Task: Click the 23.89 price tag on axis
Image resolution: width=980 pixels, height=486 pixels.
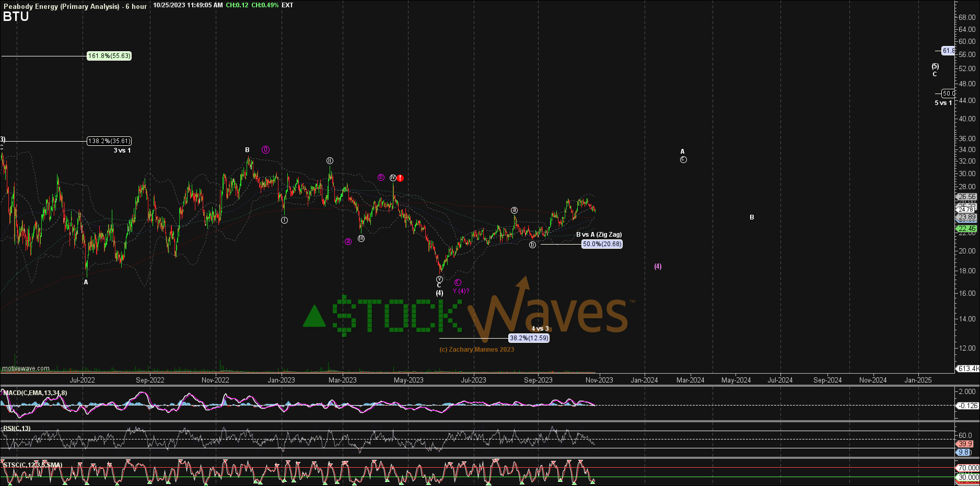Action: [967, 217]
